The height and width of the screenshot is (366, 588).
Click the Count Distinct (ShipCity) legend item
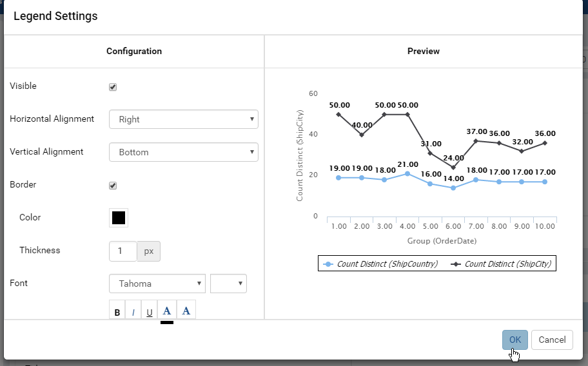[501, 264]
